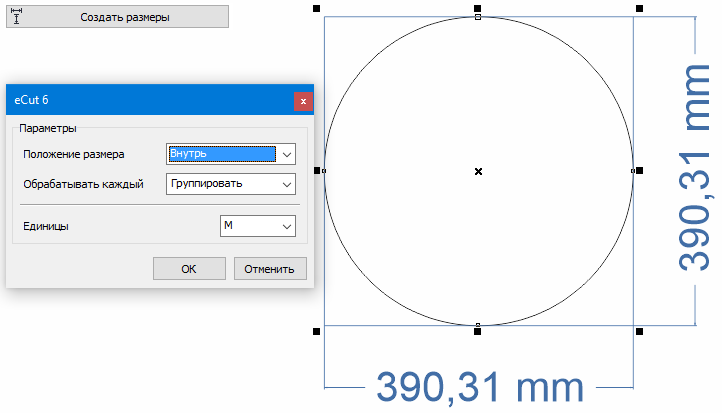Viewport: 722px width, 413px height.
Task: Open the Положение размера dropdown
Action: [286, 154]
